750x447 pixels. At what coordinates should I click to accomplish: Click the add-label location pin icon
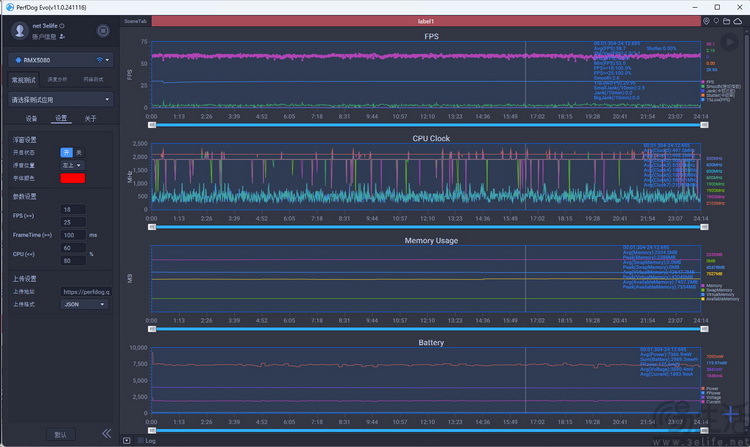(x=706, y=21)
